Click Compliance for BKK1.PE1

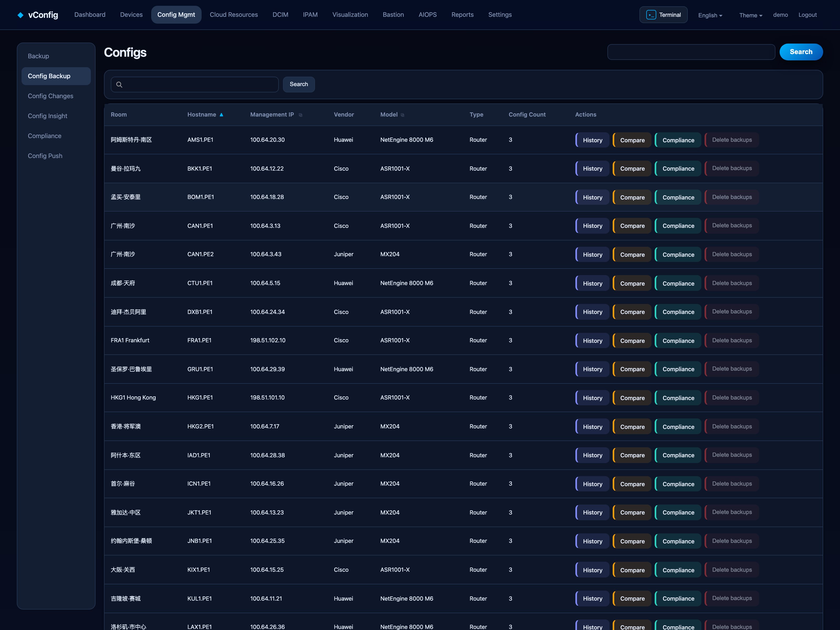pos(678,169)
